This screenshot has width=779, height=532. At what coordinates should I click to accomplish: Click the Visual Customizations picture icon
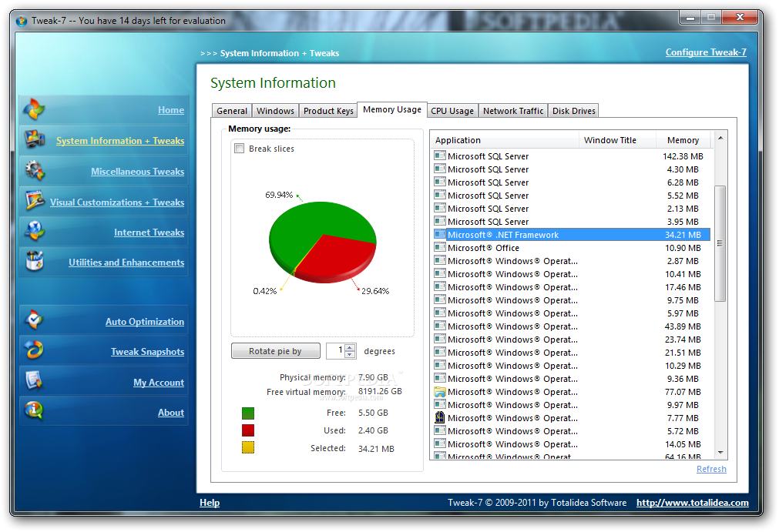(x=35, y=200)
